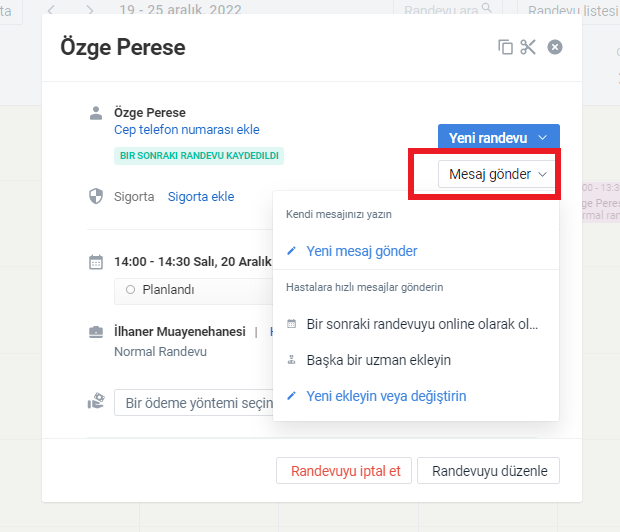This screenshot has height=532, width=620.
Task: Click Cep telefon numarası ekle link
Action: pyautogui.click(x=187, y=130)
